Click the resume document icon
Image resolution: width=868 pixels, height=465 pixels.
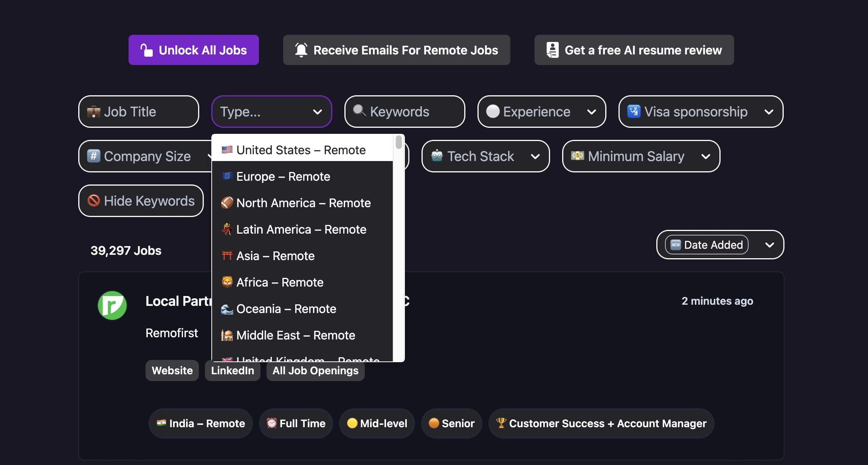[552, 50]
